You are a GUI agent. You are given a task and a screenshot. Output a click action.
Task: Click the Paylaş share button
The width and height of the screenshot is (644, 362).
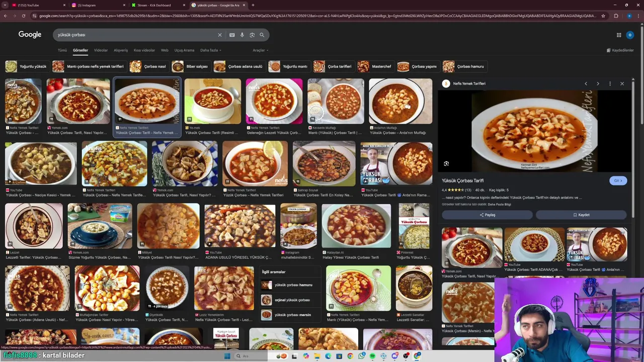point(487,215)
